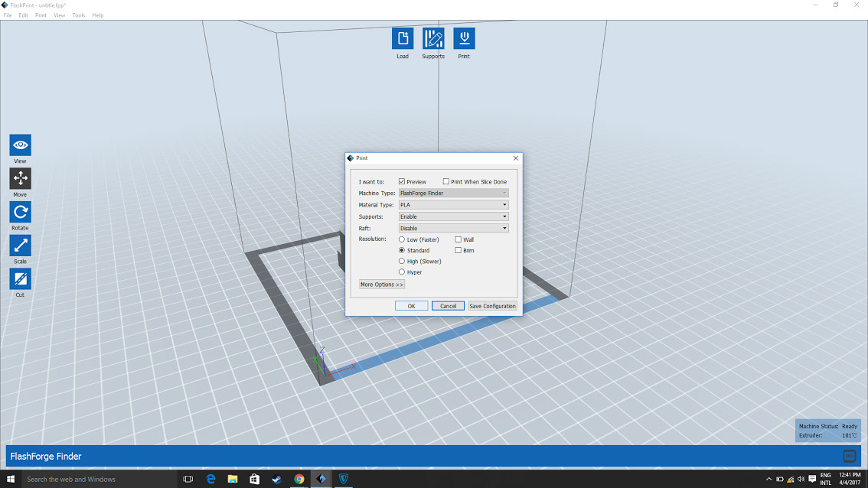Open Windows Store from taskbar
Screen dimensions: 868x488
[x=255, y=479]
